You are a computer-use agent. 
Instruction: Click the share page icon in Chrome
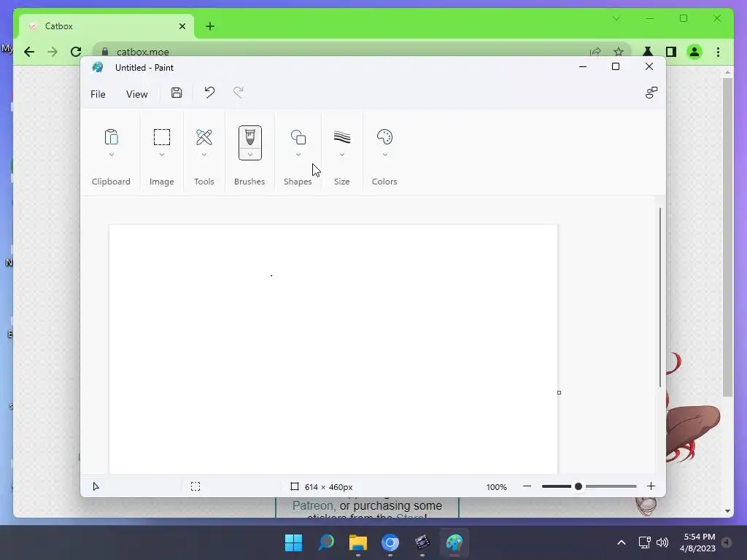click(595, 52)
